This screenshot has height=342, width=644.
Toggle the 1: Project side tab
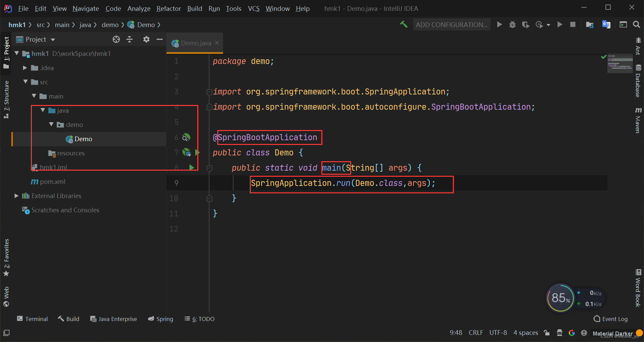[x=6, y=52]
